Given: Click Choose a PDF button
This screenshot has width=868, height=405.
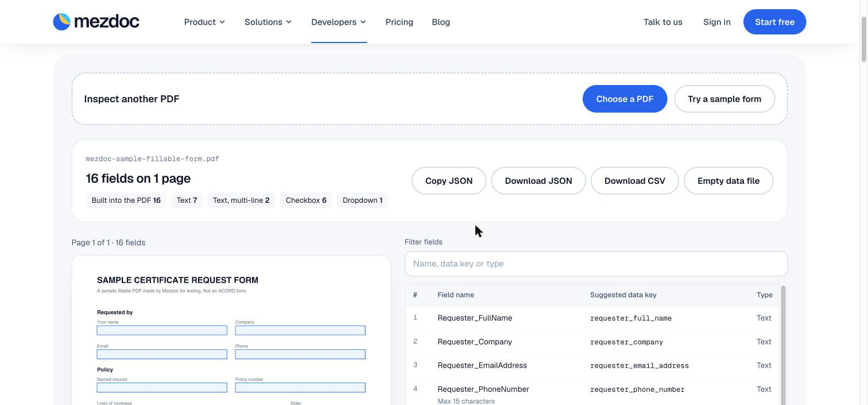Looking at the screenshot, I should click(x=625, y=99).
